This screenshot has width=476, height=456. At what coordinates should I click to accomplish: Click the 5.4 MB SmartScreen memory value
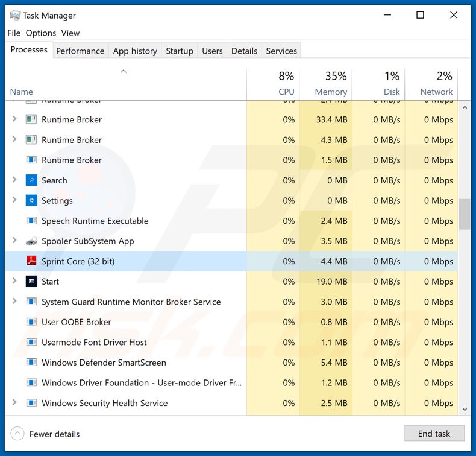point(334,363)
